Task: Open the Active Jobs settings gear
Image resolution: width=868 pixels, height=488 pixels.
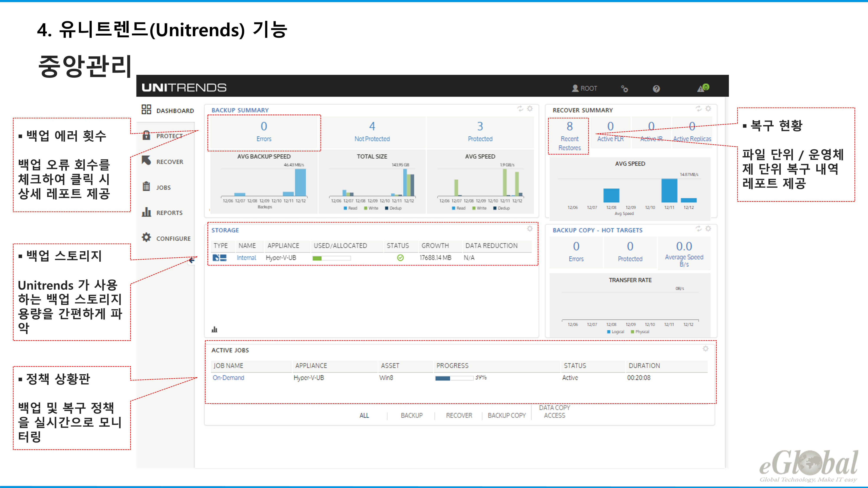Action: pos(706,349)
